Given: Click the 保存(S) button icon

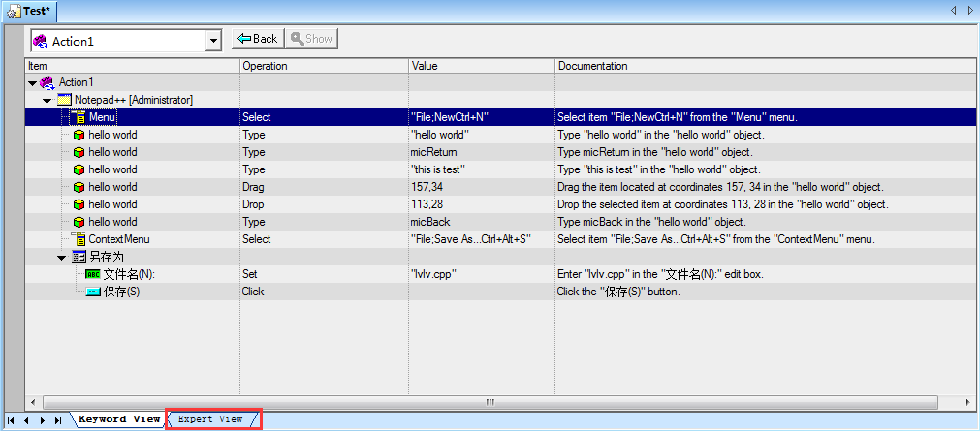Looking at the screenshot, I should tap(92, 292).
